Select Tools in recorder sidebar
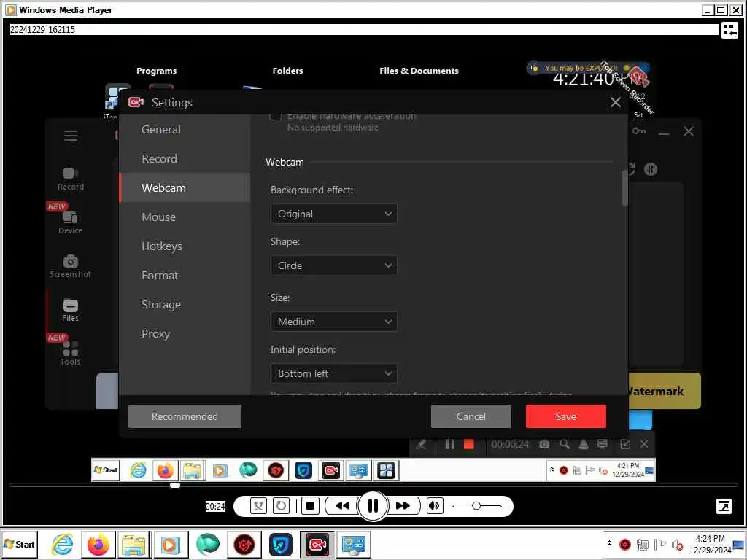The image size is (747, 560). pyautogui.click(x=71, y=354)
